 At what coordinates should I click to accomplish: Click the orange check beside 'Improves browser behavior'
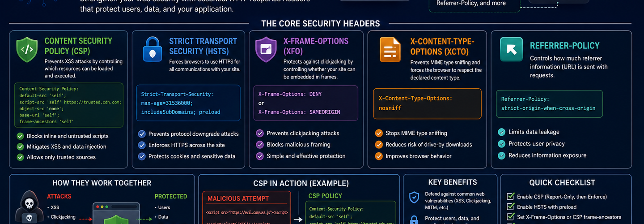(378, 156)
